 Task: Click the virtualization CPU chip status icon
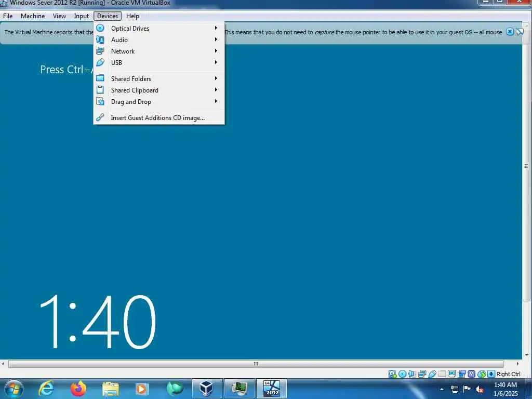tap(471, 374)
